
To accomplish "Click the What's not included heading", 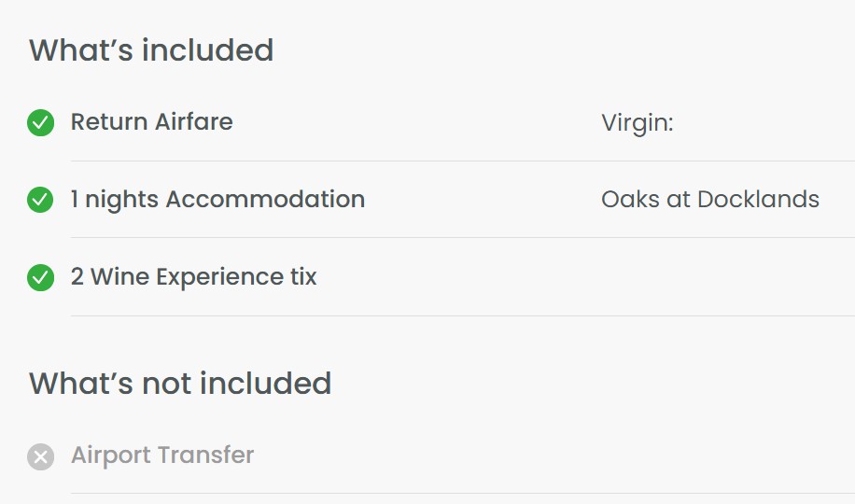I will (180, 384).
